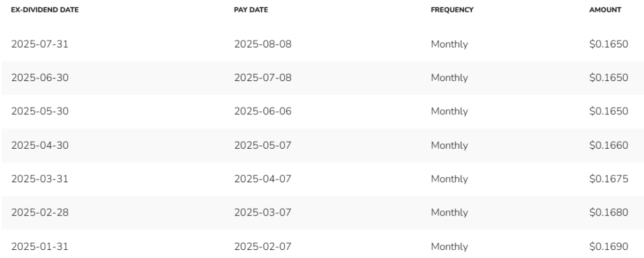Select ex-dividend date 2025-07-31
Viewport: 644px width, 258px height.
[x=40, y=45]
